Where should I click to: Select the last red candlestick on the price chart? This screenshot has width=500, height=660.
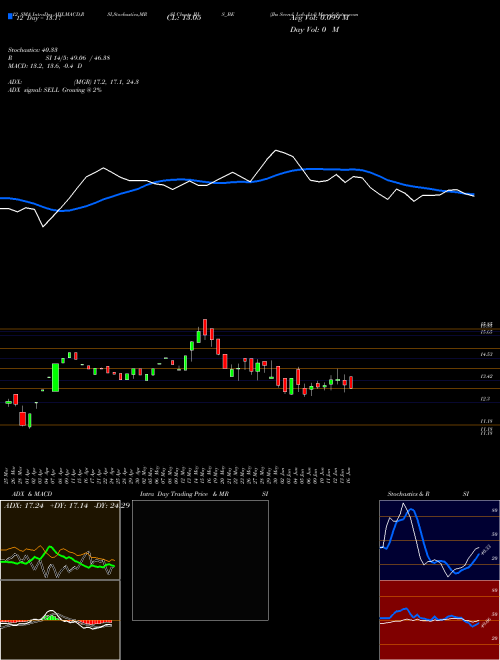click(x=351, y=383)
